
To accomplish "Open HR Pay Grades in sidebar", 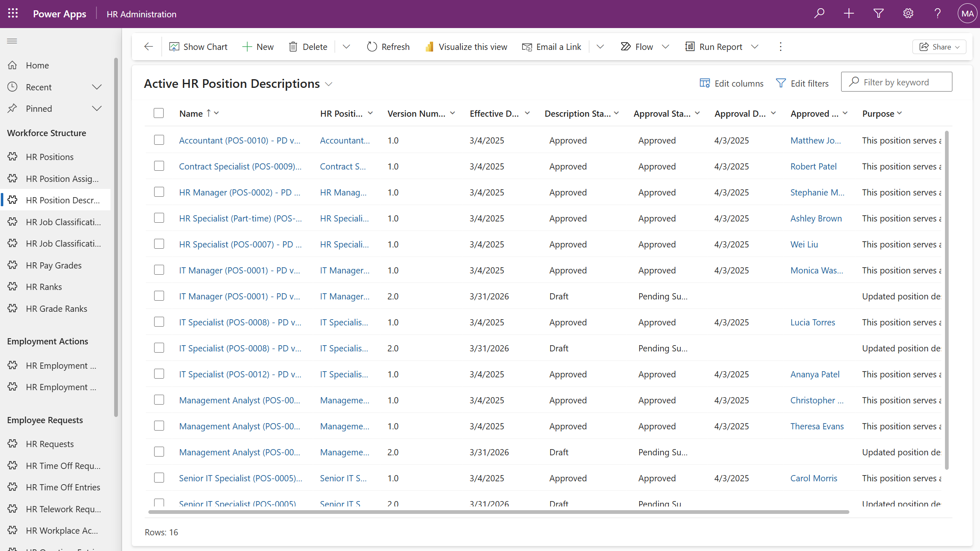I will point(54,265).
